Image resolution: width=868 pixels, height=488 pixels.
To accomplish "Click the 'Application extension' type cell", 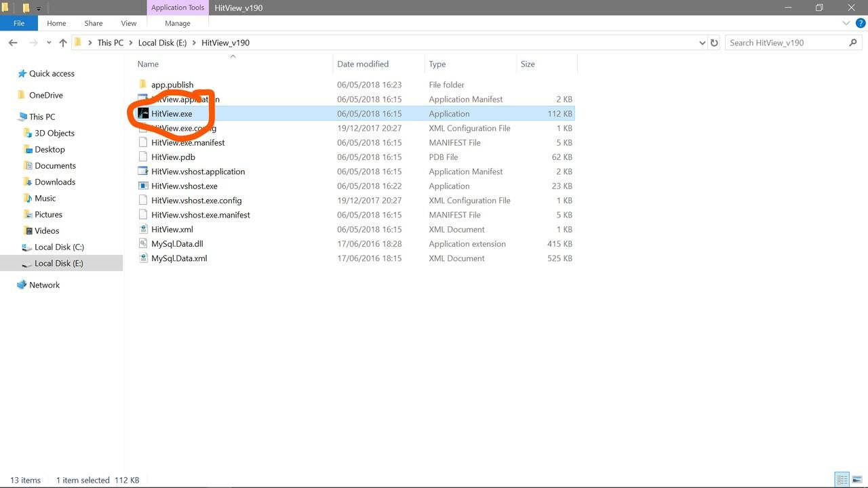I will (467, 244).
